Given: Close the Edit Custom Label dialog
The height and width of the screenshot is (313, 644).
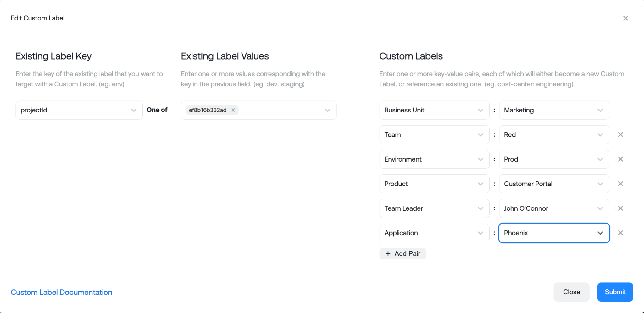Looking at the screenshot, I should (x=626, y=18).
